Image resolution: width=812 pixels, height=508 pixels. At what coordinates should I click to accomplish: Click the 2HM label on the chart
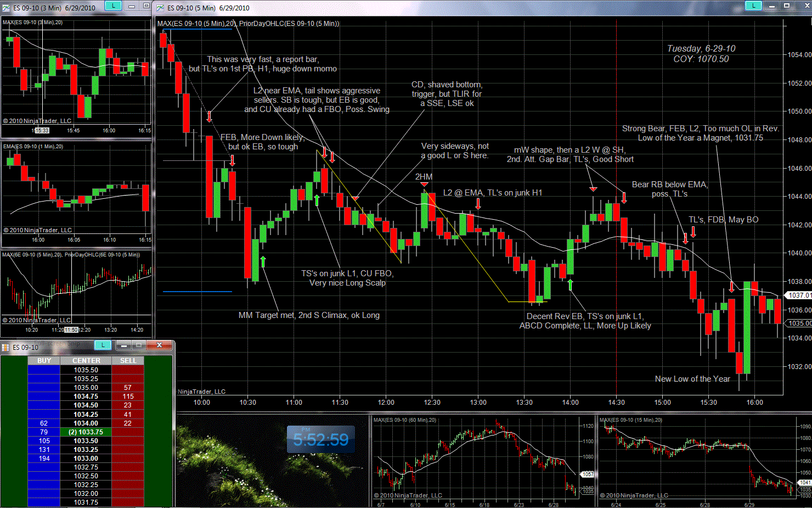coord(424,177)
